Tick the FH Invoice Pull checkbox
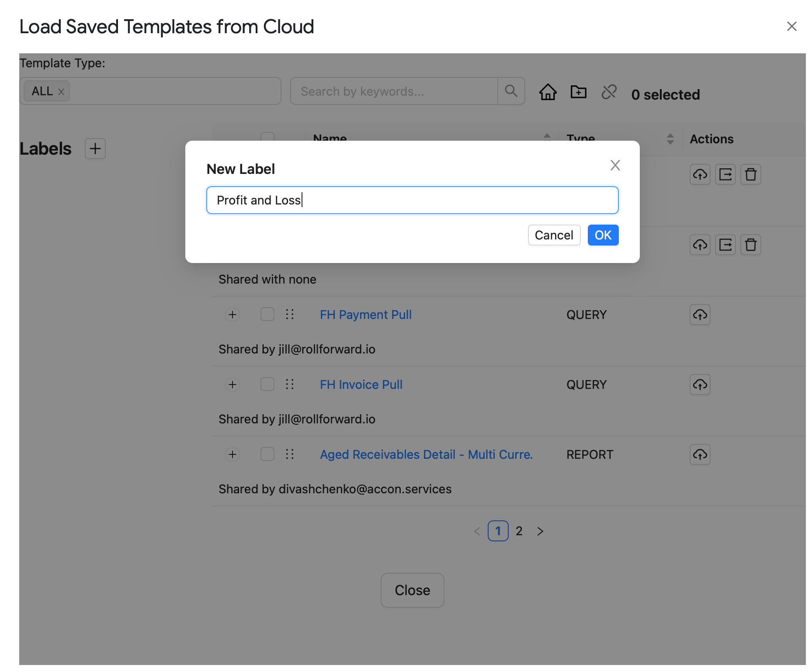The width and height of the screenshot is (812, 672). (267, 384)
